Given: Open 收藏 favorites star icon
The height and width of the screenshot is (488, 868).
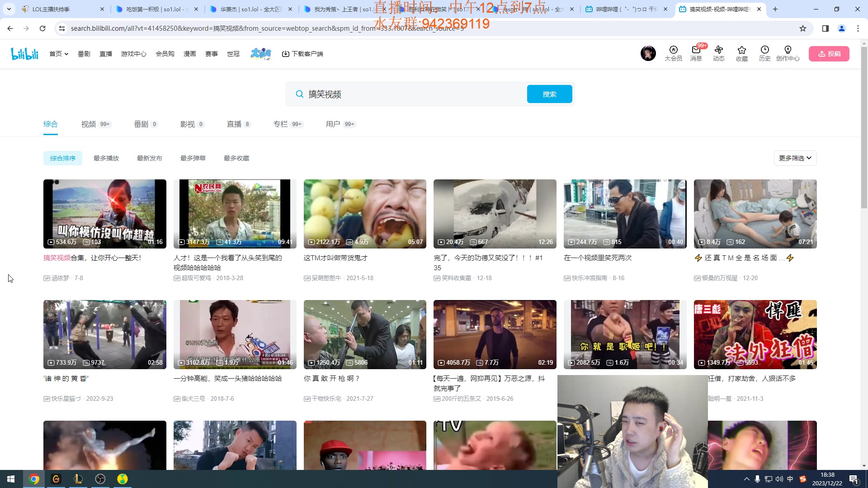Looking at the screenshot, I should coord(741,53).
